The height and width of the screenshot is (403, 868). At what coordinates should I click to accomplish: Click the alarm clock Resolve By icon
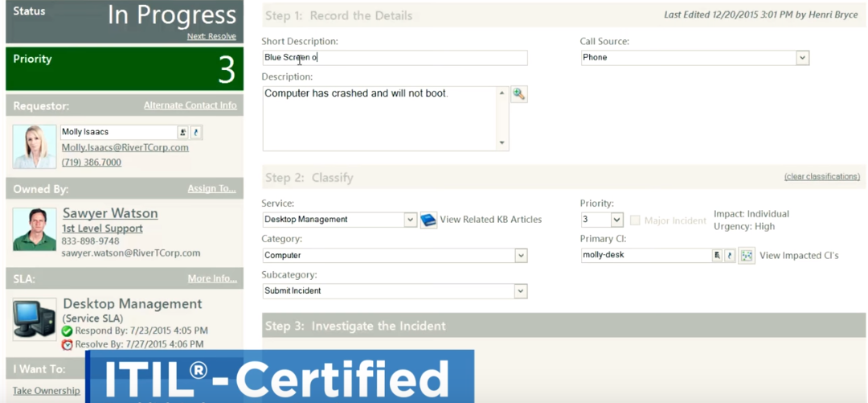pyautogui.click(x=67, y=345)
